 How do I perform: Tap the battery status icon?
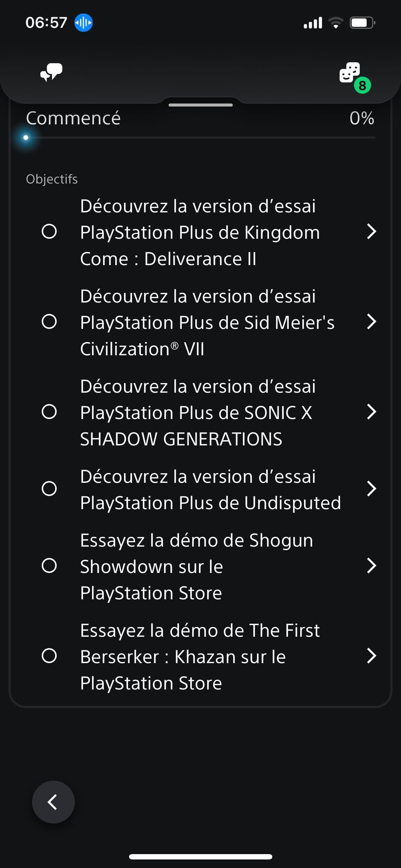[x=363, y=23]
